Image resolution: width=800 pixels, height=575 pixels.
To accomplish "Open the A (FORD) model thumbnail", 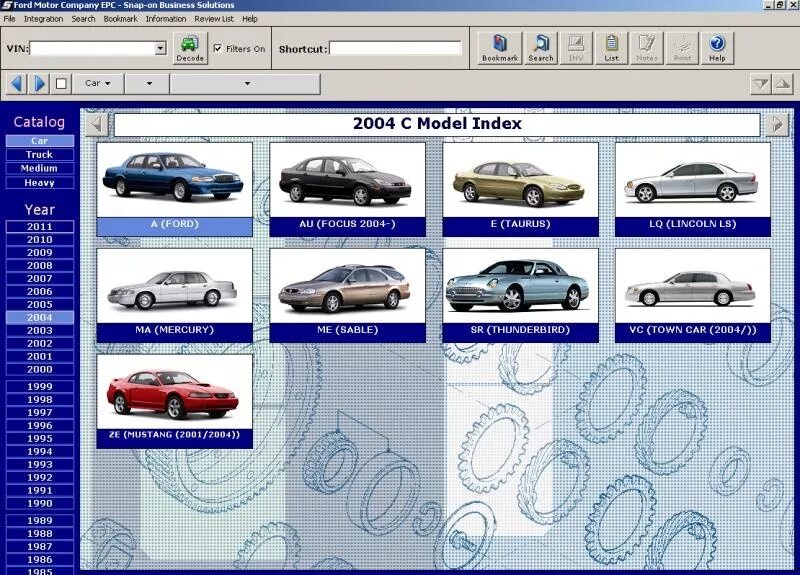I will (174, 189).
